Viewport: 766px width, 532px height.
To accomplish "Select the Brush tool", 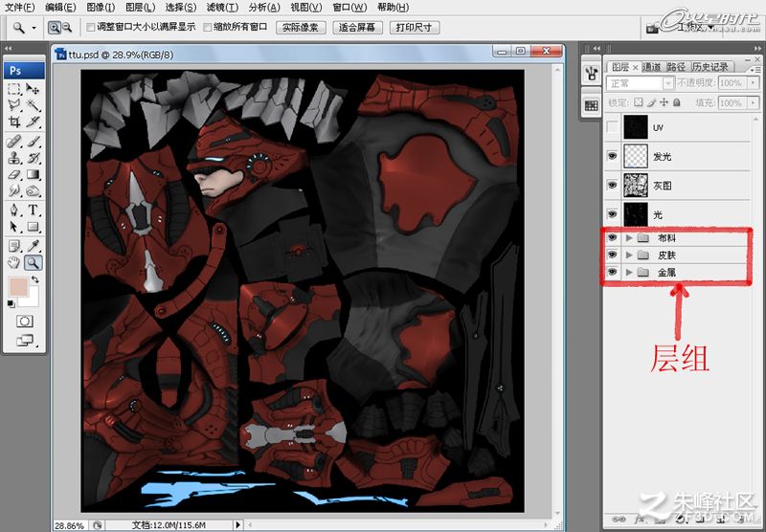I will pos(33,142).
